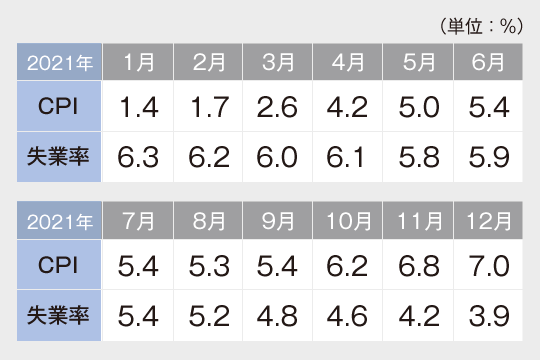Viewport: 540px width, 360px height.
Task: Select the CPI value 1.4 for January
Action: 138,106
